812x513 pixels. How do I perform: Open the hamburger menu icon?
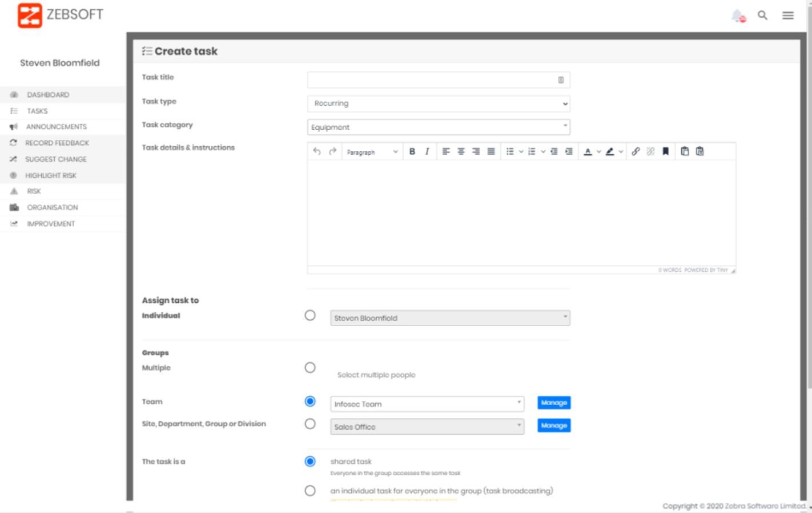tap(788, 15)
